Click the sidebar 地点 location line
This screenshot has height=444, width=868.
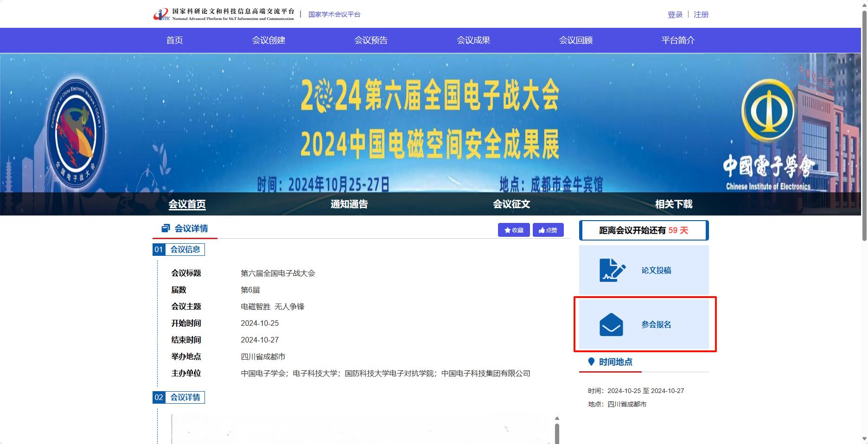click(x=617, y=404)
